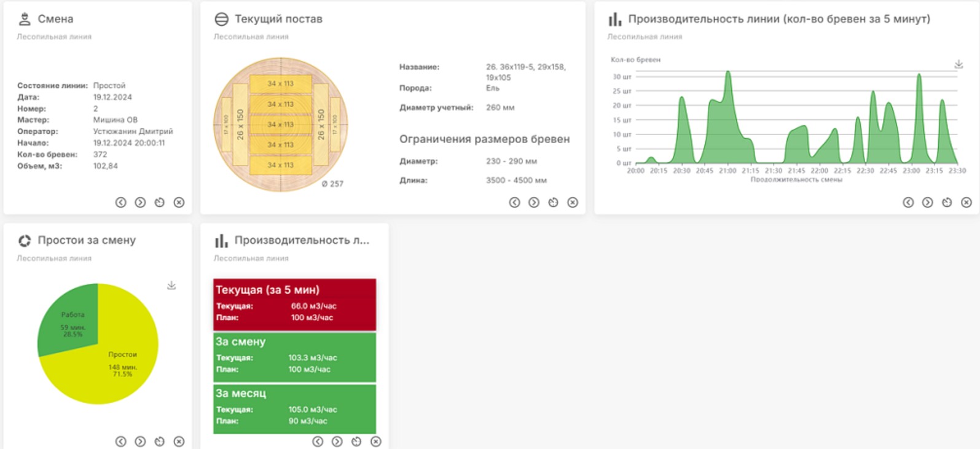Close the performance summary widget

pos(376,442)
